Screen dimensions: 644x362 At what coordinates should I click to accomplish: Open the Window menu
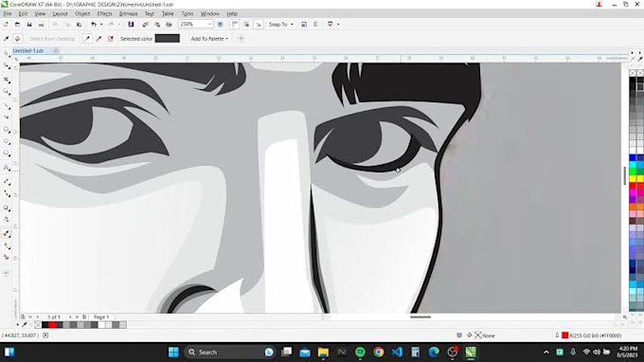(210, 13)
